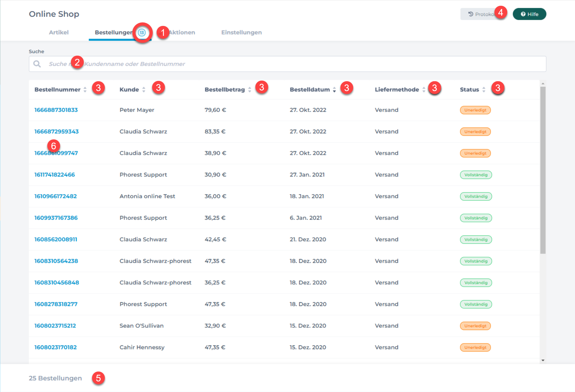Open order 1666872959343

(57, 131)
